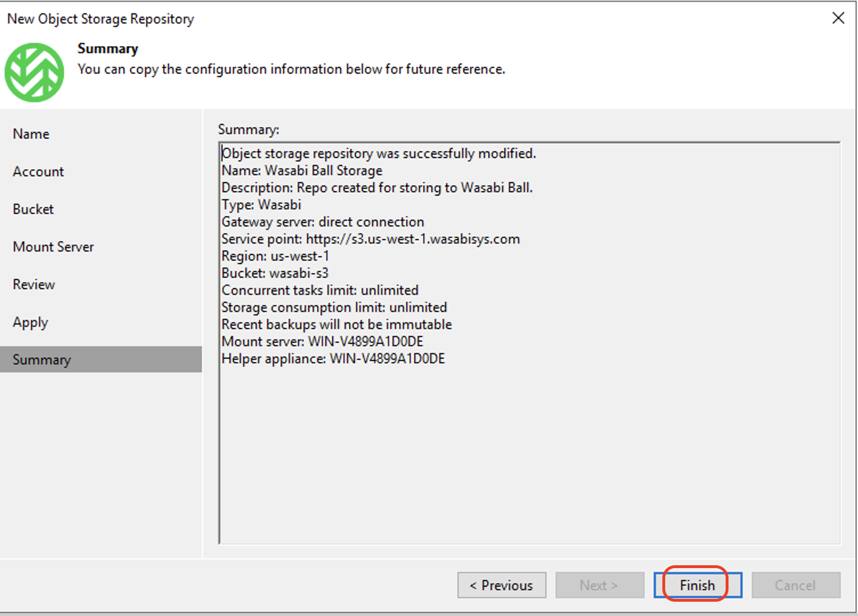Click the 'Region: us-west-1' line
The height and width of the screenshot is (616, 858).
(x=275, y=256)
